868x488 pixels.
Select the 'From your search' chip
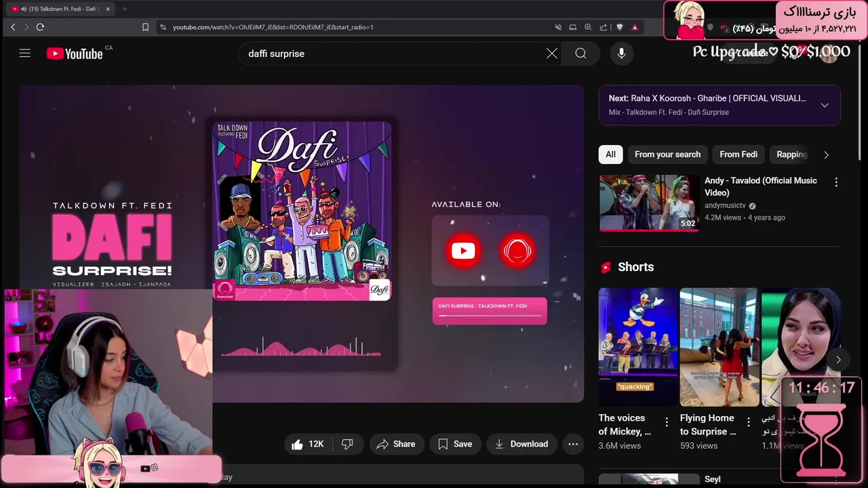point(667,155)
